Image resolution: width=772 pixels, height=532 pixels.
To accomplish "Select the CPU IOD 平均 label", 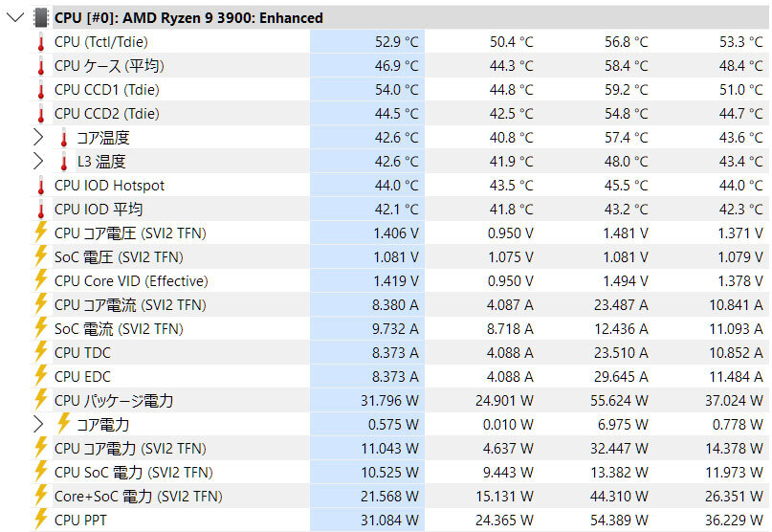I will [99, 209].
